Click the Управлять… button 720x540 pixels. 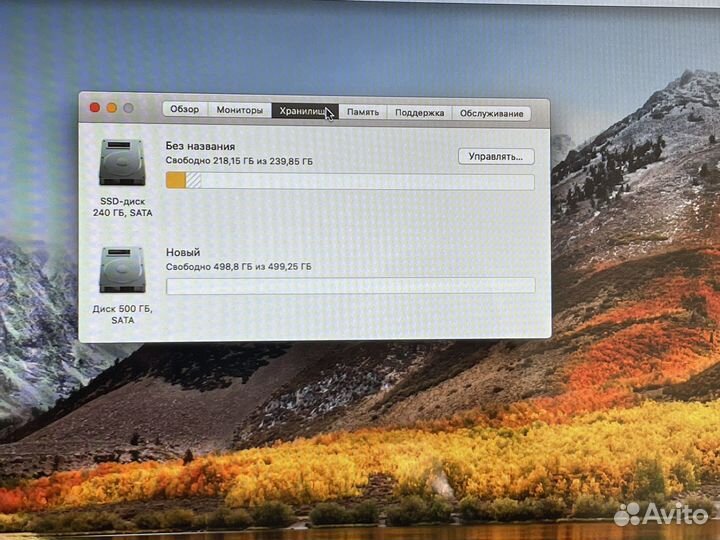(x=496, y=157)
